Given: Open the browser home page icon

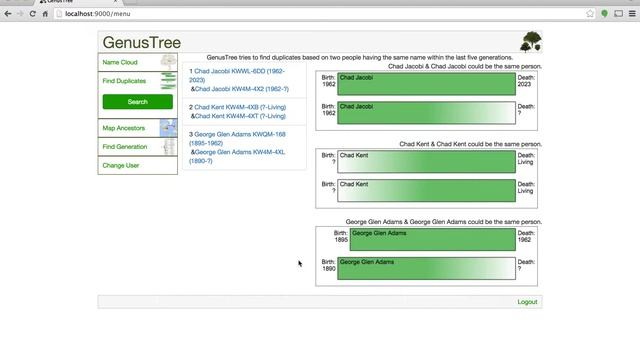Looking at the screenshot, I should pos(45,13).
